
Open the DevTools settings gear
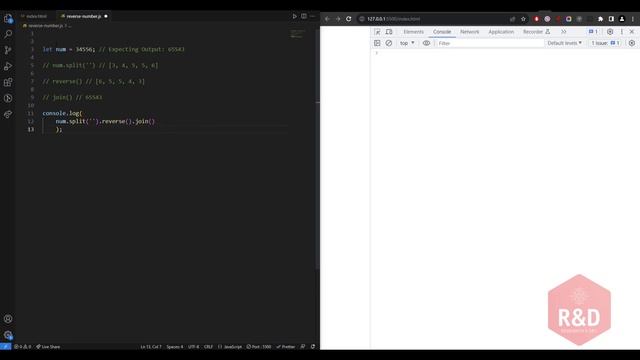point(610,32)
